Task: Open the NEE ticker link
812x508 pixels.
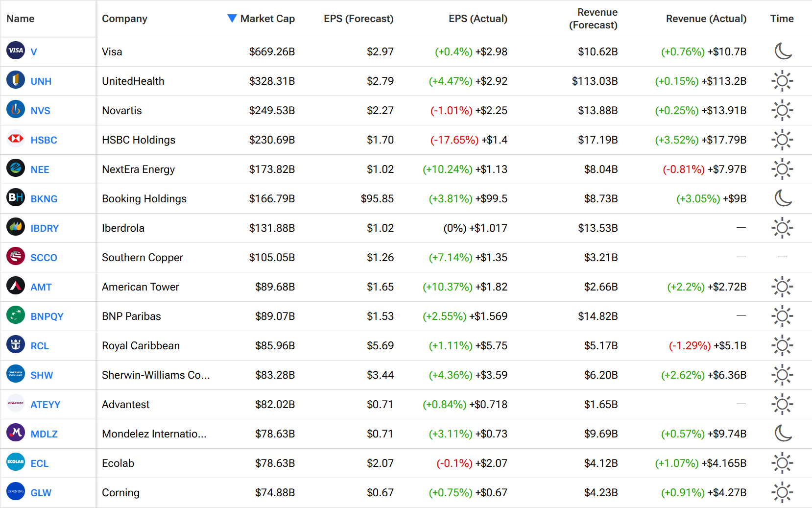Action: point(40,169)
